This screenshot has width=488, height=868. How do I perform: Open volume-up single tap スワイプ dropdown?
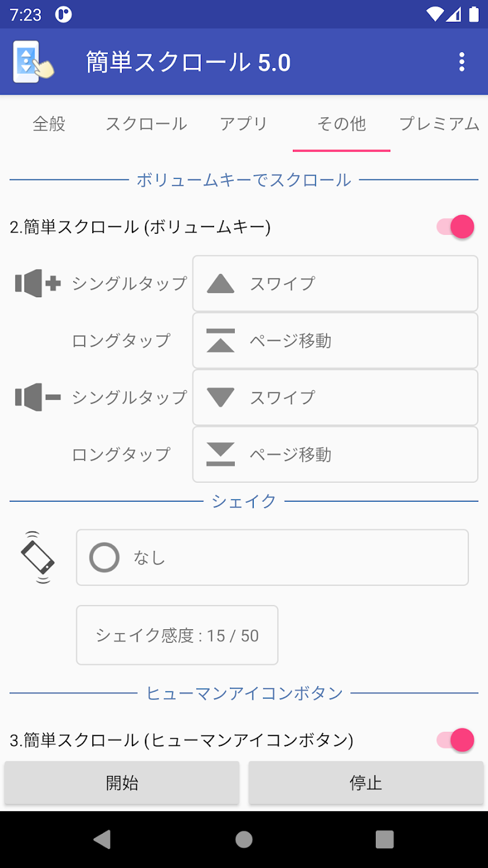335,283
